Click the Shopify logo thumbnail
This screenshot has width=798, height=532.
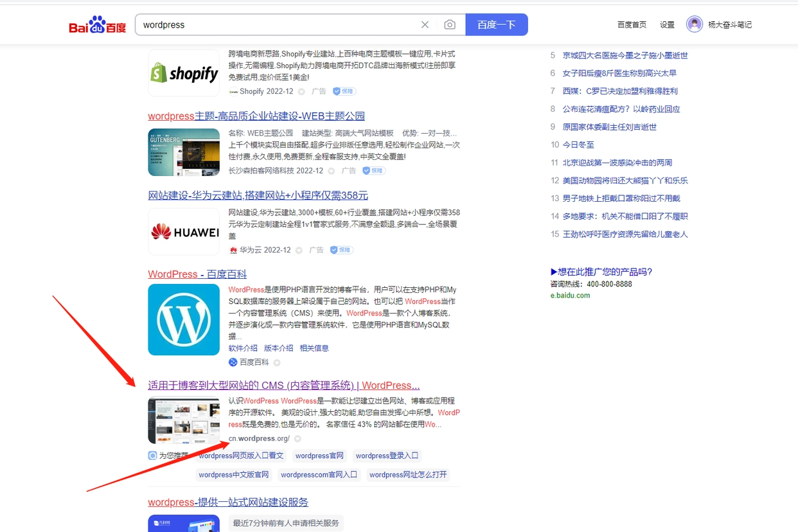click(184, 73)
